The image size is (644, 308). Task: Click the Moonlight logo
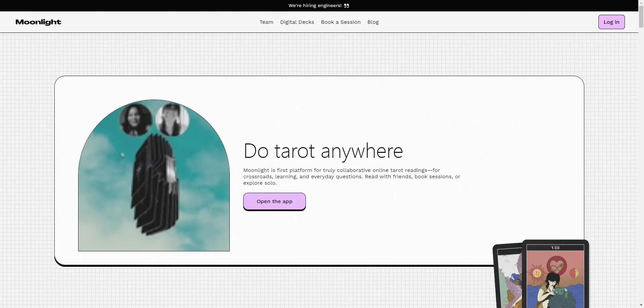(x=38, y=22)
